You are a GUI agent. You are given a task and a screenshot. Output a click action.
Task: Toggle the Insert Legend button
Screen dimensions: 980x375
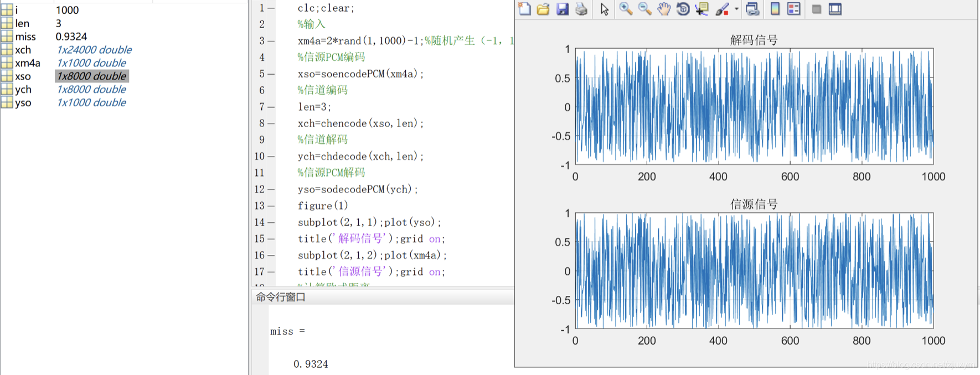794,9
